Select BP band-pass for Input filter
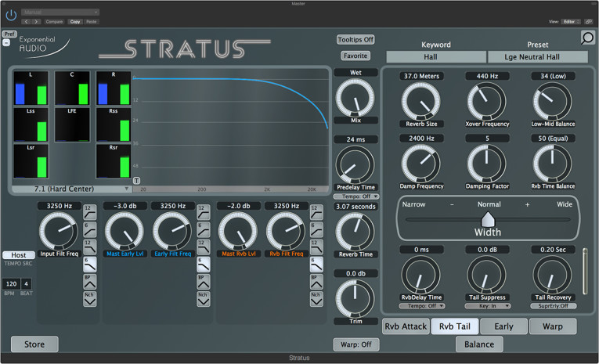The height and width of the screenshot is (364, 599). tap(90, 282)
